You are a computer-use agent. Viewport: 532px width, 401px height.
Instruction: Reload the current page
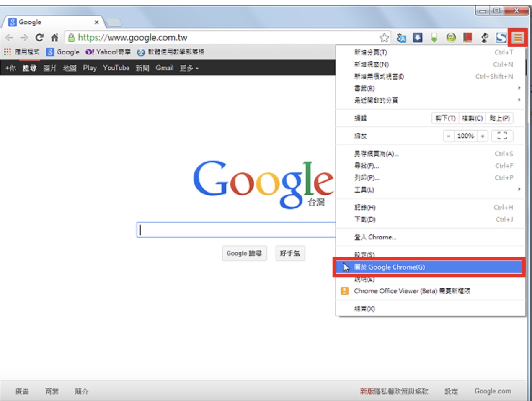39,38
